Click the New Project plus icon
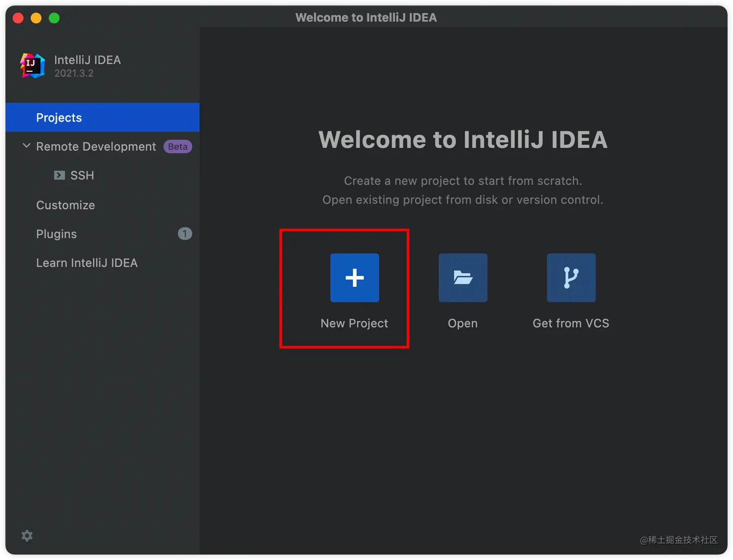 pyautogui.click(x=354, y=278)
